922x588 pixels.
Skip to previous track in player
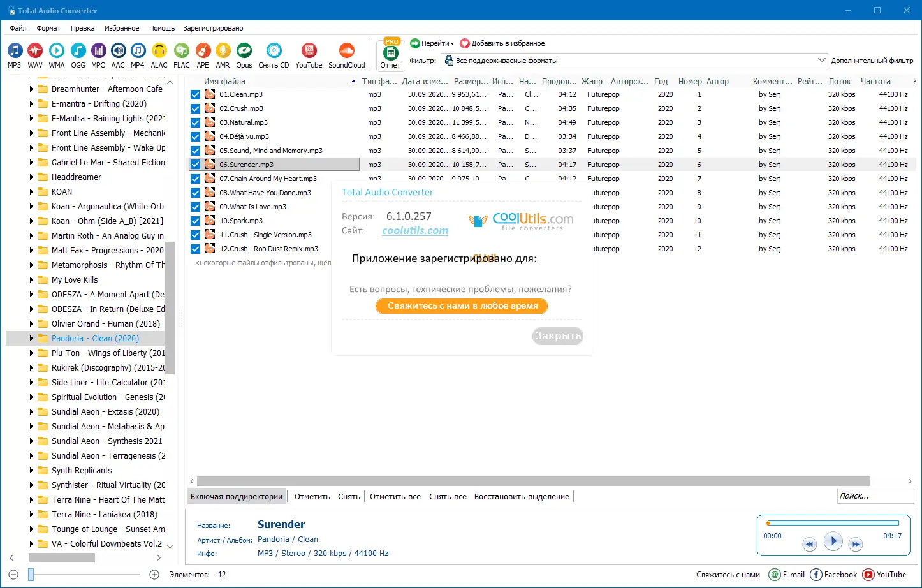[809, 544]
